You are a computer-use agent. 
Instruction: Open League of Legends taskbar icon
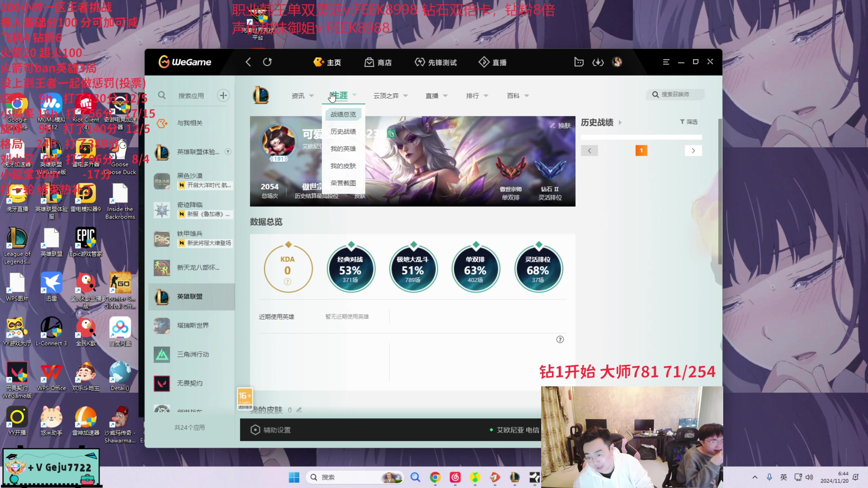click(515, 477)
